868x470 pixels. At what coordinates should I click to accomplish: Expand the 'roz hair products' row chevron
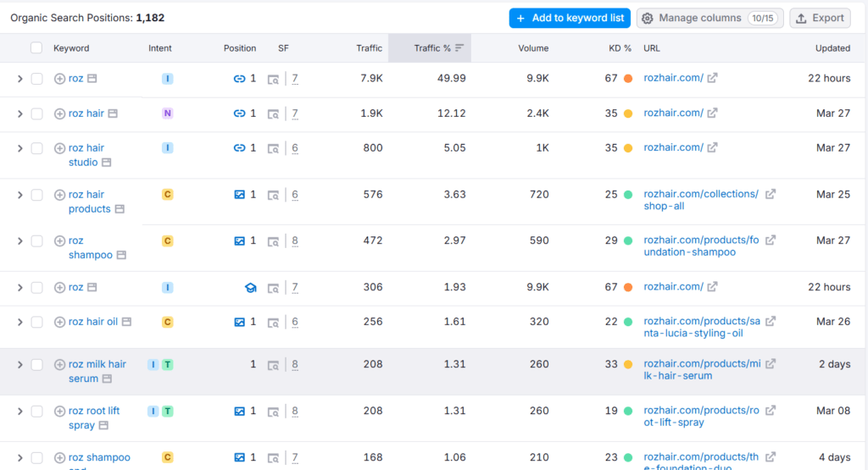click(x=20, y=195)
